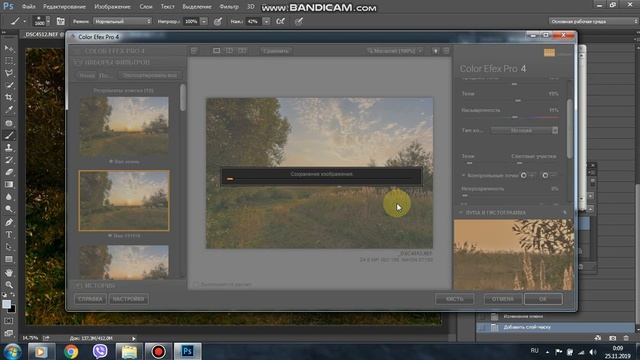
Task: Open the opacity 100% dropdown arrow
Action: [204, 21]
